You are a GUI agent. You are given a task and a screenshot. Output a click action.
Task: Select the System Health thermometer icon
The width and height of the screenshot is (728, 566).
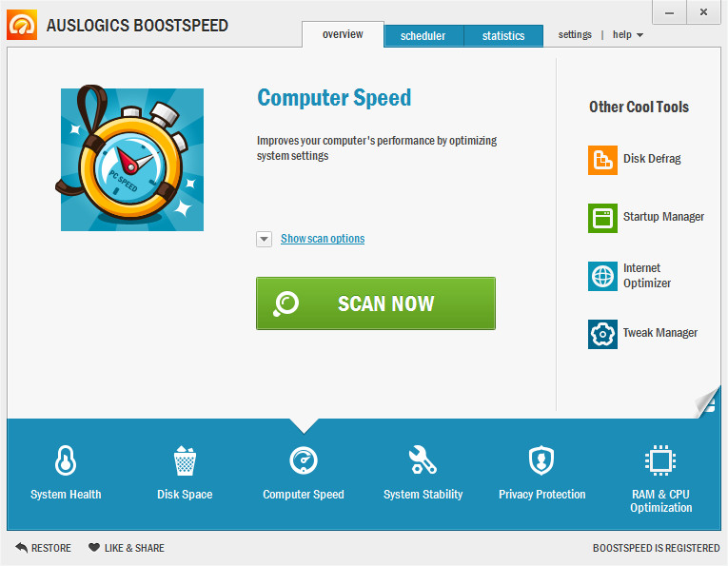(x=66, y=460)
